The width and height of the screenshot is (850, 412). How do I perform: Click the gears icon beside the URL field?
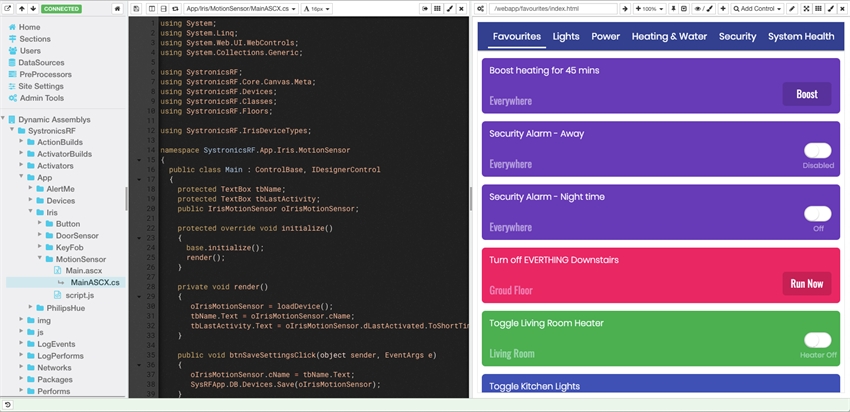481,8
